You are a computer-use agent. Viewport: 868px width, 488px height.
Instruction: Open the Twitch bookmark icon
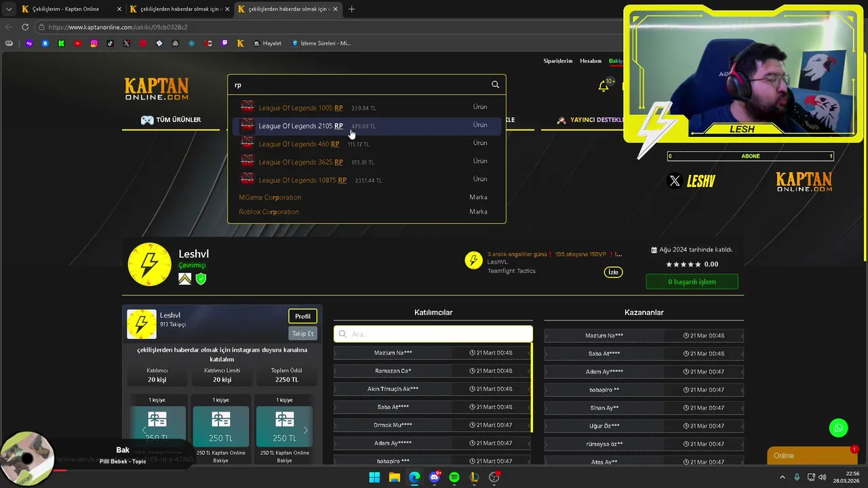224,43
